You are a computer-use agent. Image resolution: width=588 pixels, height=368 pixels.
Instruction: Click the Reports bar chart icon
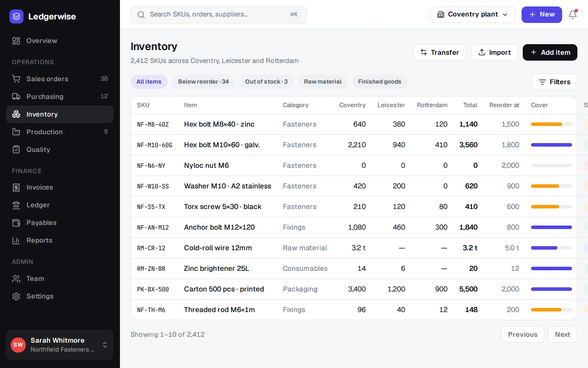point(16,240)
